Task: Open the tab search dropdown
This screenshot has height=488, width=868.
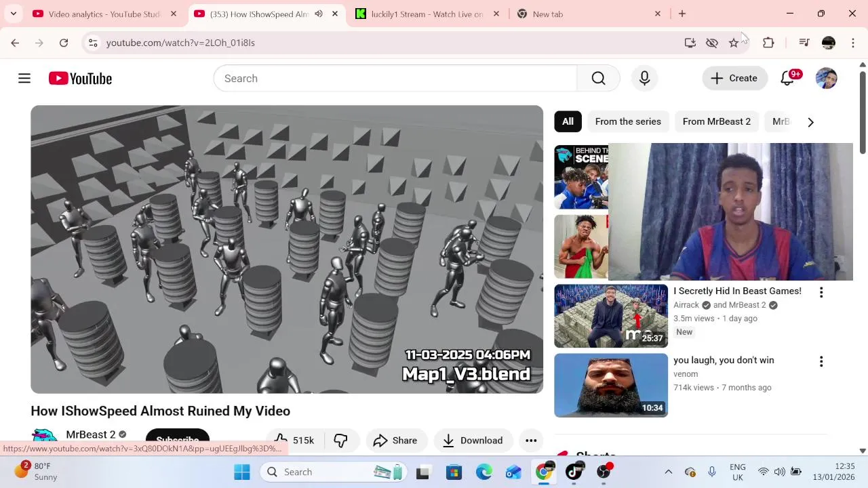Action: pos(14,14)
